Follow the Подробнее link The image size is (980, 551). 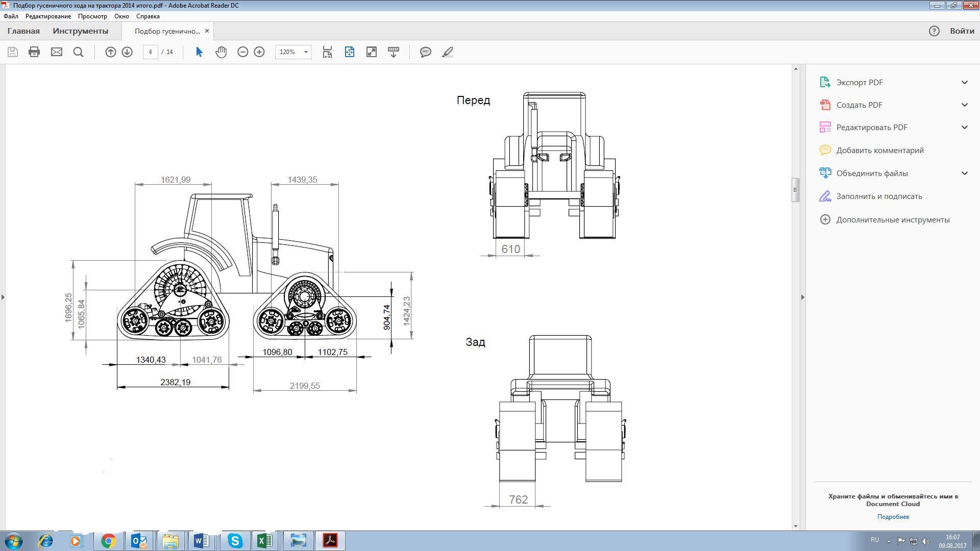pyautogui.click(x=893, y=517)
